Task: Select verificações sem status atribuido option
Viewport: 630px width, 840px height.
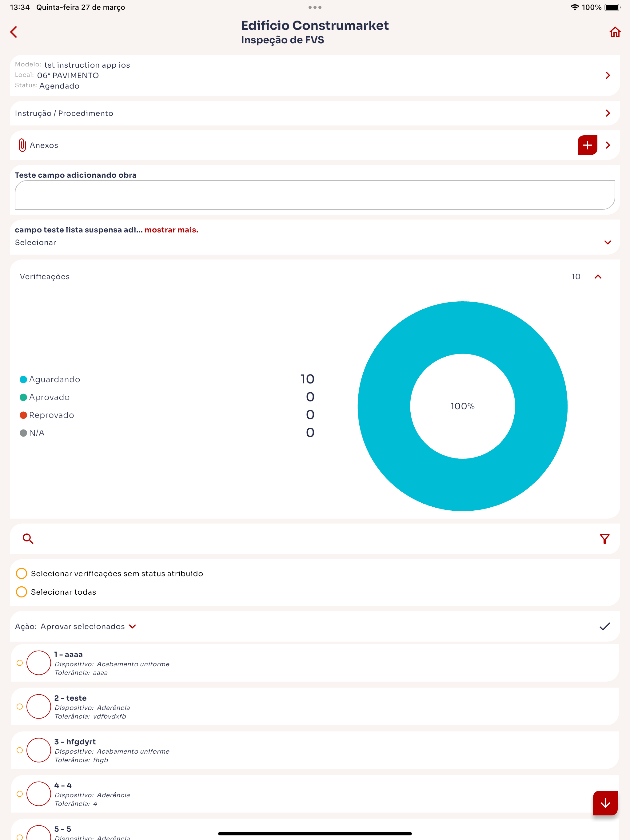Action: pyautogui.click(x=22, y=573)
